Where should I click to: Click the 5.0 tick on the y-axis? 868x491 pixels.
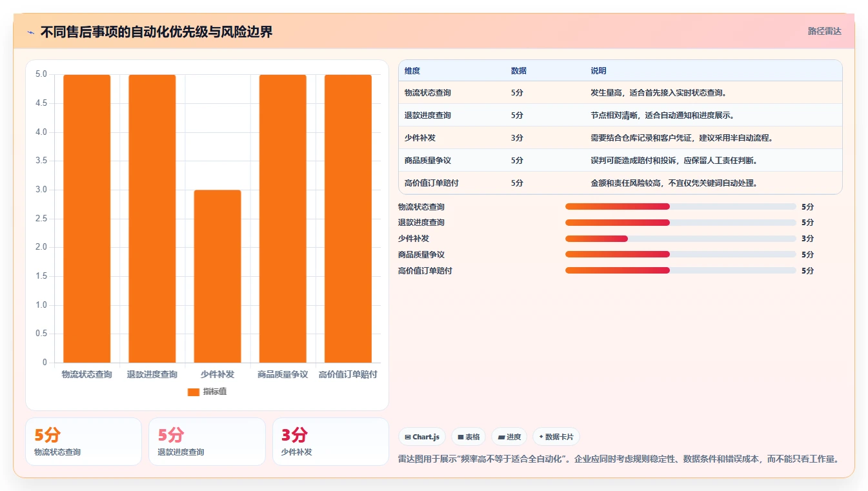41,74
